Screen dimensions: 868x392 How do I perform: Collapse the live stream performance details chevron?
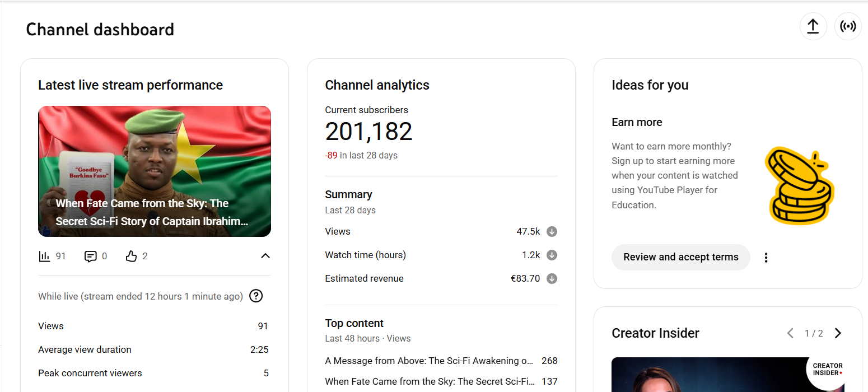pyautogui.click(x=265, y=256)
